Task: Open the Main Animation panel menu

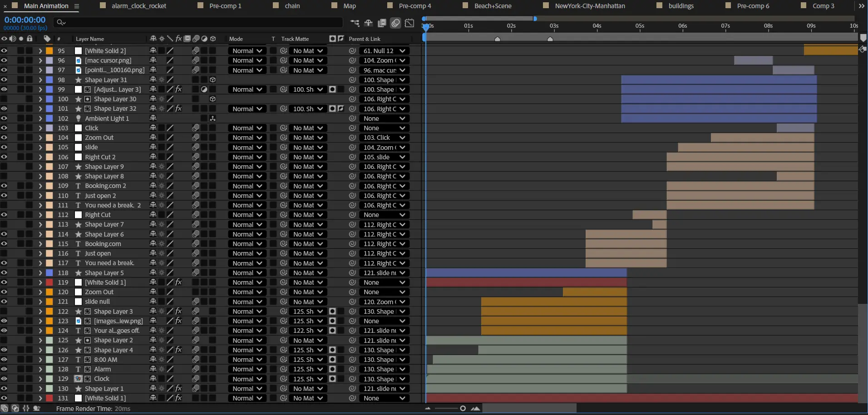Action: pyautogui.click(x=77, y=6)
